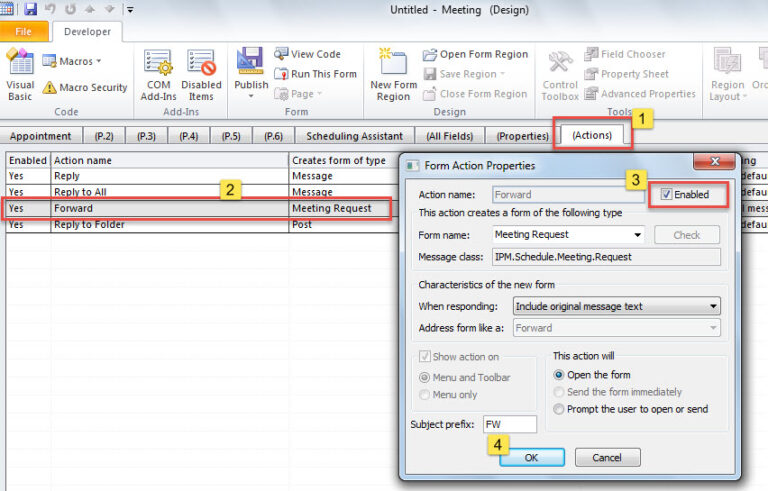Click the Next Item down arrow

coord(109,9)
